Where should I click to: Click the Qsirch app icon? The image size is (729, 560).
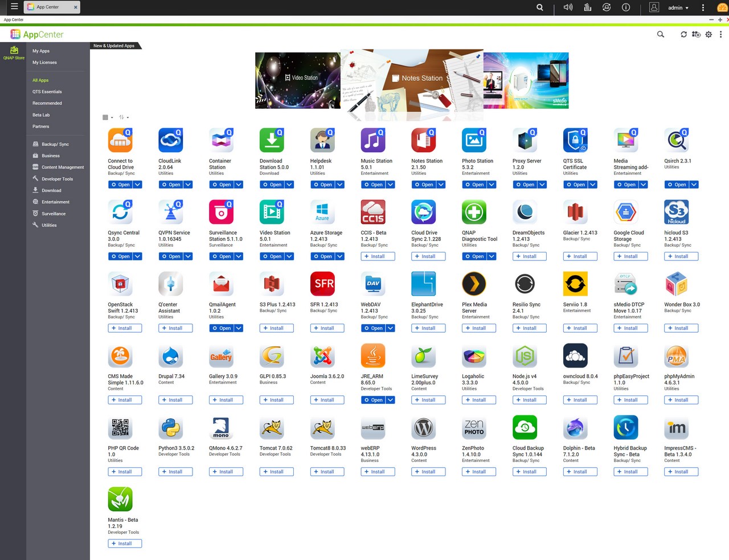(677, 140)
